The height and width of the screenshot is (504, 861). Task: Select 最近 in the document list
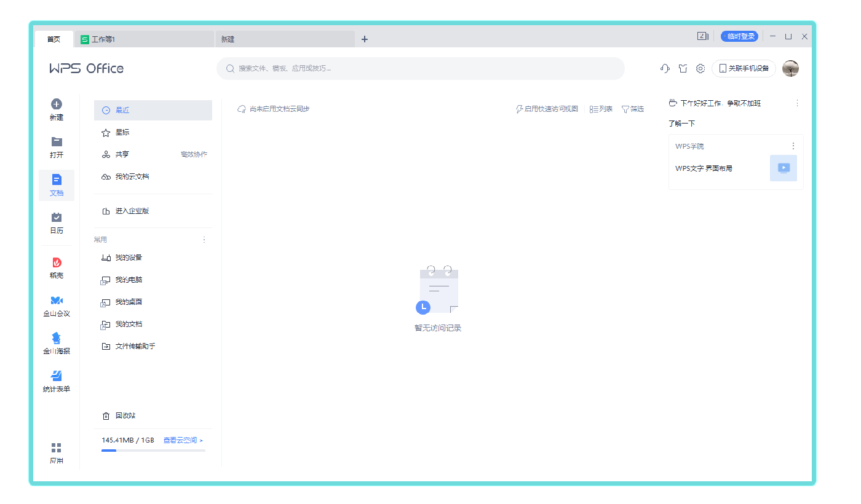(x=153, y=110)
